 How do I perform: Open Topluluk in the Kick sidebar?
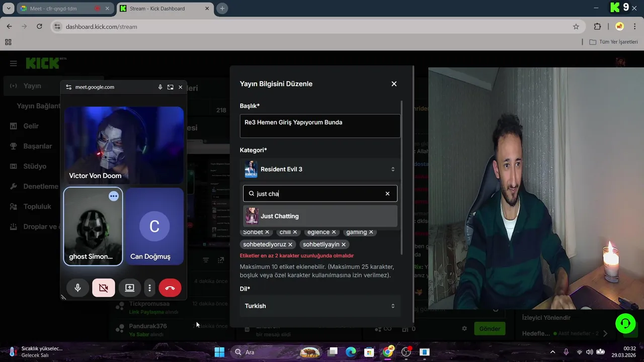click(x=30, y=206)
